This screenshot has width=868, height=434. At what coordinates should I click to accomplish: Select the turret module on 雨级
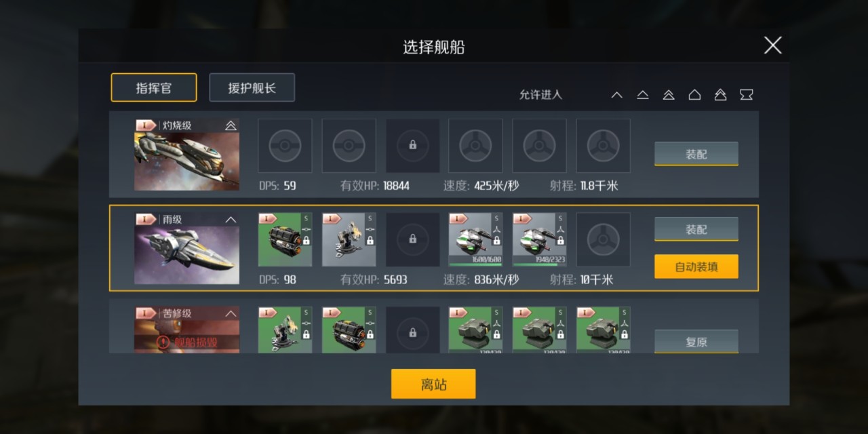349,239
